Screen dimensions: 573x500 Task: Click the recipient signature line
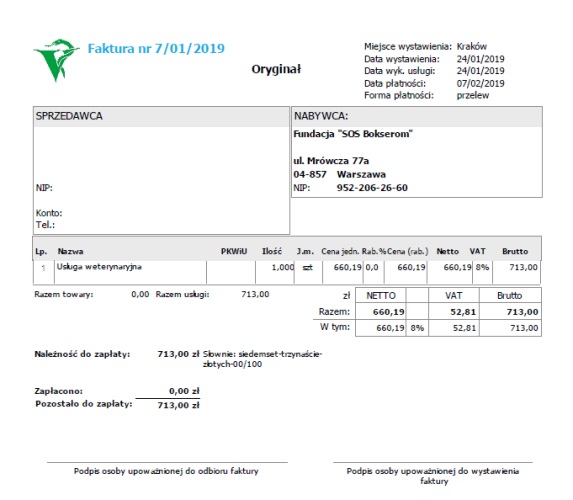[167, 463]
